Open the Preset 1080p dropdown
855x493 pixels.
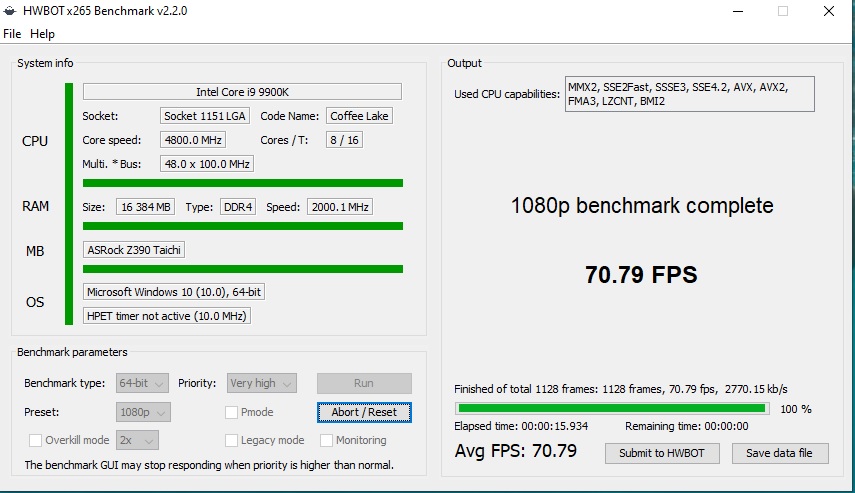(x=143, y=412)
